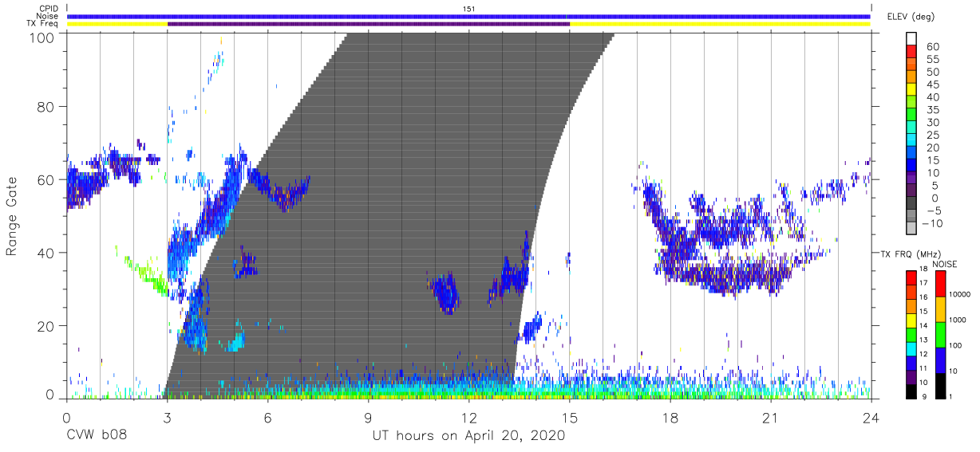Viewport: 980px width, 452px height.
Task: Click the Noise row label at top left
Action: coord(47,16)
